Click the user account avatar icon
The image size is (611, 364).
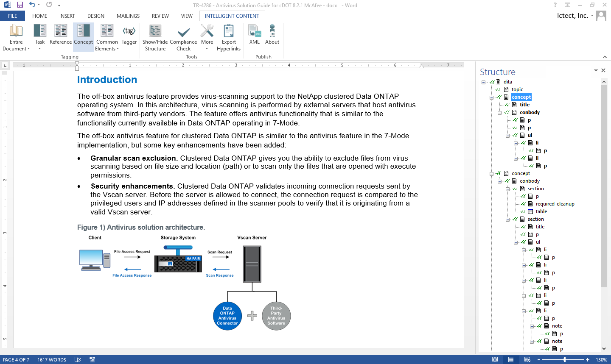pyautogui.click(x=601, y=16)
